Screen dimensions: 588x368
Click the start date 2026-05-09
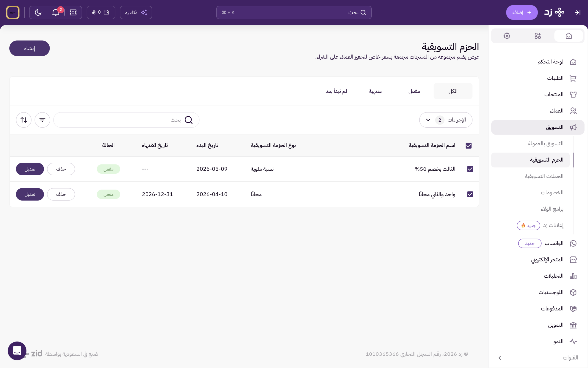pos(212,169)
